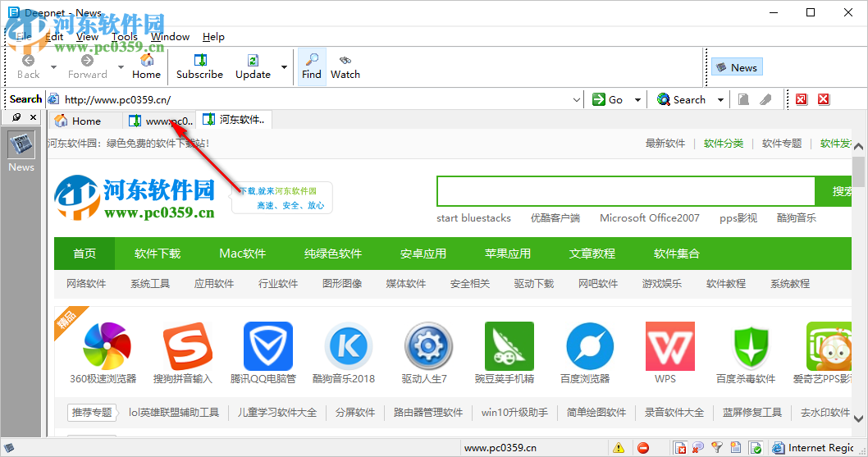Screen dimensions: 868x457
Task: Click the security warning triangle in status bar
Action: click(619, 448)
